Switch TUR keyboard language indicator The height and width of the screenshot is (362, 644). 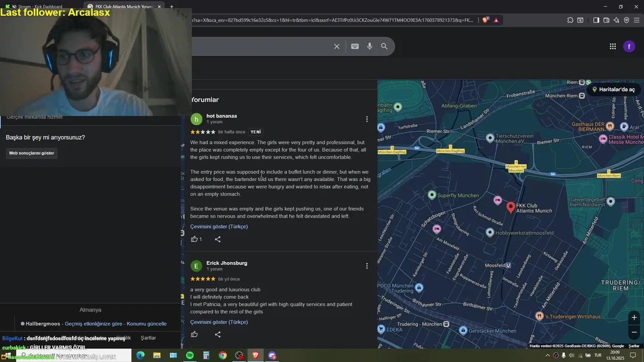598,355
